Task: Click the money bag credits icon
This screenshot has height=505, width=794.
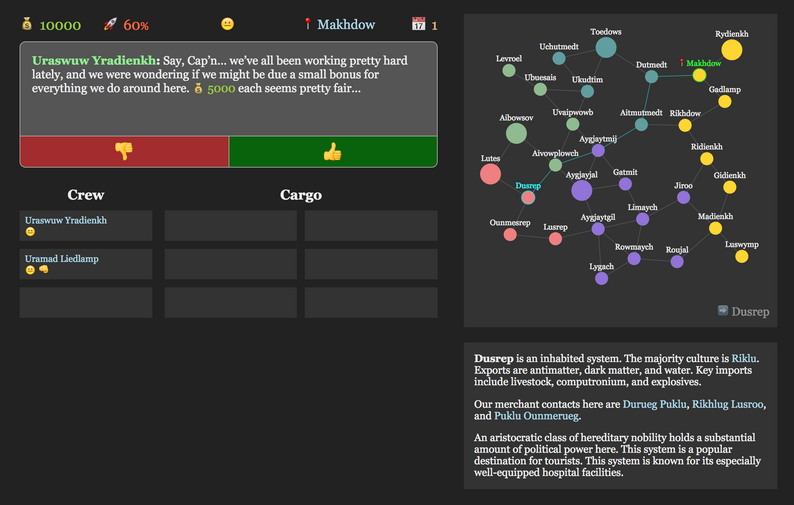Action: 27,24
